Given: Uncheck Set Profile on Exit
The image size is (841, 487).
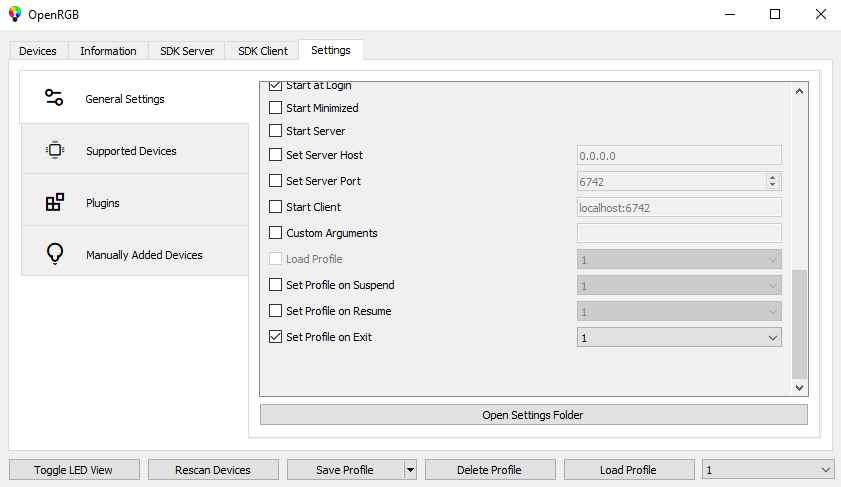Looking at the screenshot, I should coord(275,337).
